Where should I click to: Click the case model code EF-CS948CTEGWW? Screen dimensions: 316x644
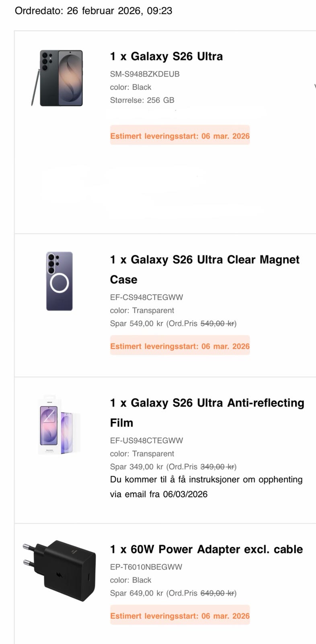[146, 297]
